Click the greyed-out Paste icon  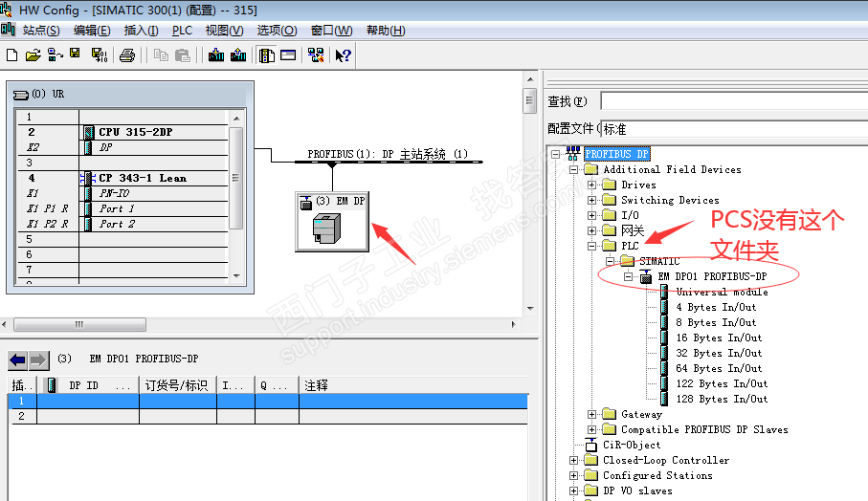click(x=183, y=55)
